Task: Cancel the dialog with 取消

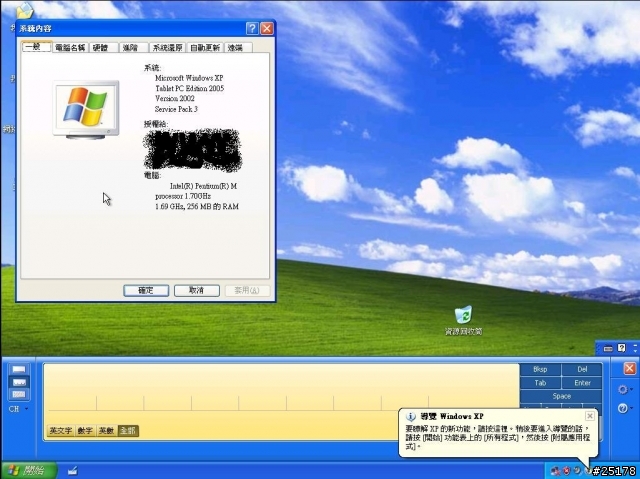Action: coord(197,291)
